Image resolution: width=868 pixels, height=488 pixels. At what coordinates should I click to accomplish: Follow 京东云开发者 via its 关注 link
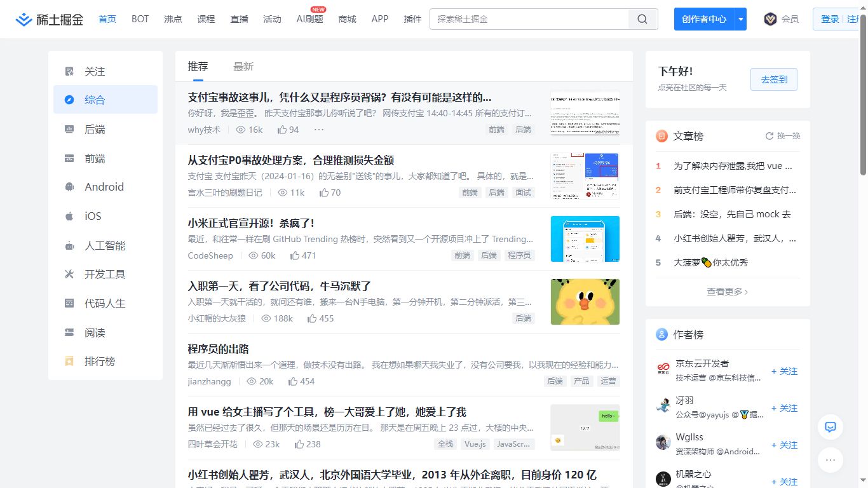click(x=783, y=370)
